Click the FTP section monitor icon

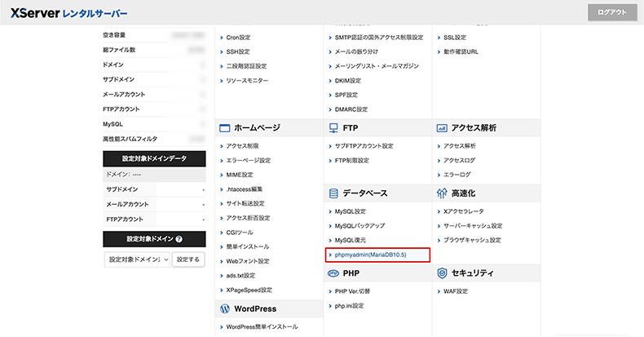click(333, 128)
